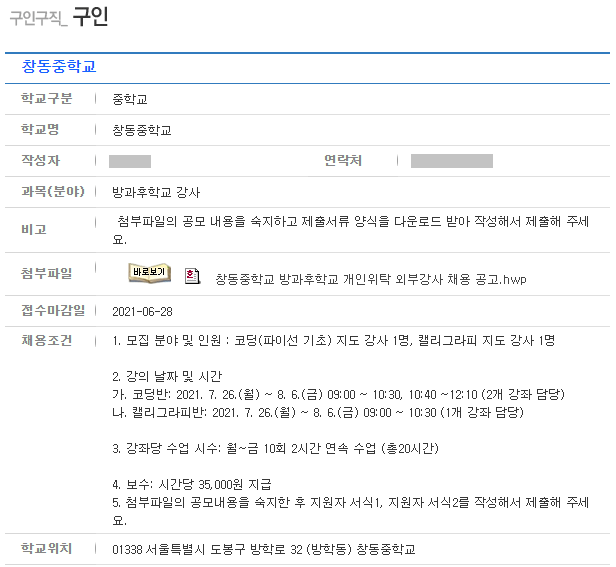
Task: Select the 학교구분 row label
Action: (46, 98)
